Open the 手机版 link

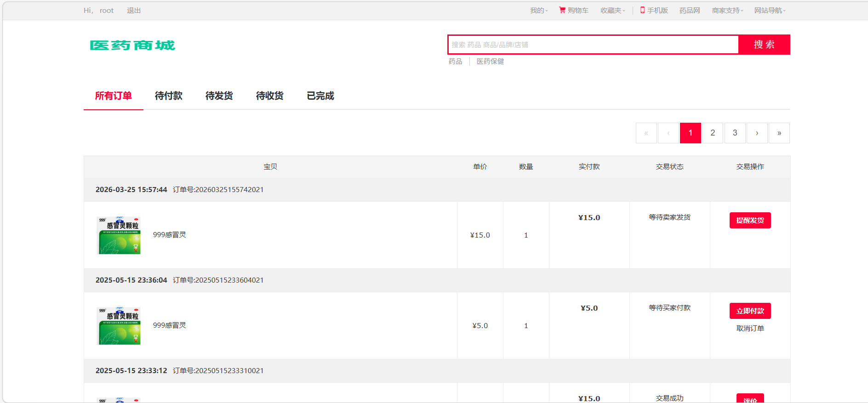[657, 11]
